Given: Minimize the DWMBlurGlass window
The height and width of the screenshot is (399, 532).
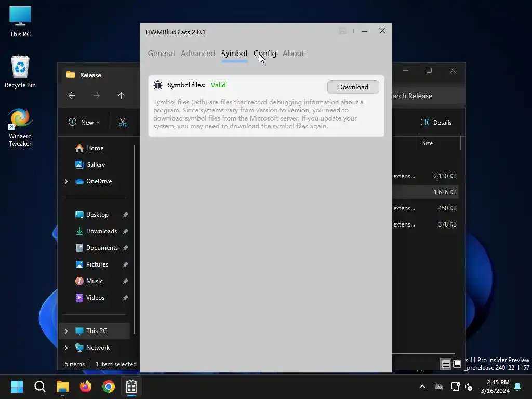Looking at the screenshot, I should [364, 31].
